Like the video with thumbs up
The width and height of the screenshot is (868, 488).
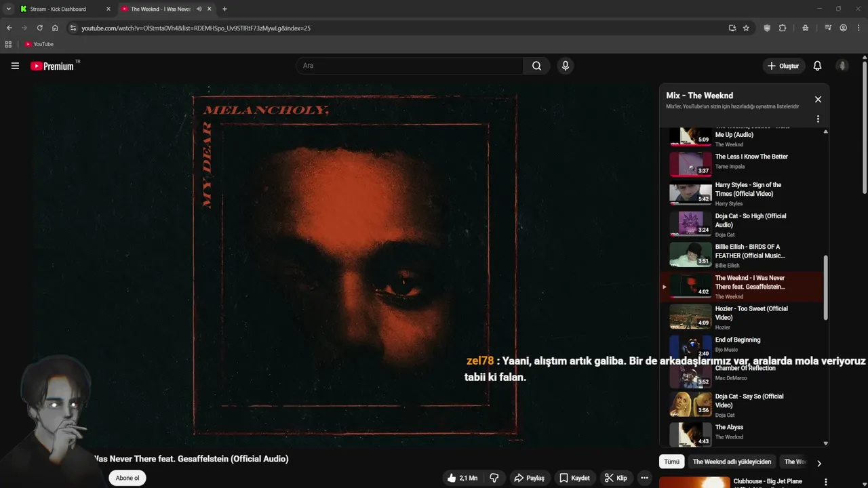click(462, 478)
